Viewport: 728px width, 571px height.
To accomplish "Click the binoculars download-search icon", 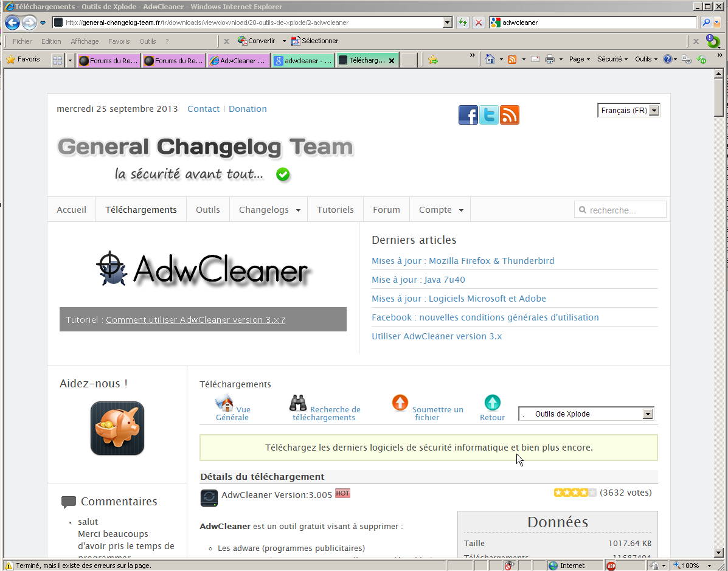I will pyautogui.click(x=298, y=403).
